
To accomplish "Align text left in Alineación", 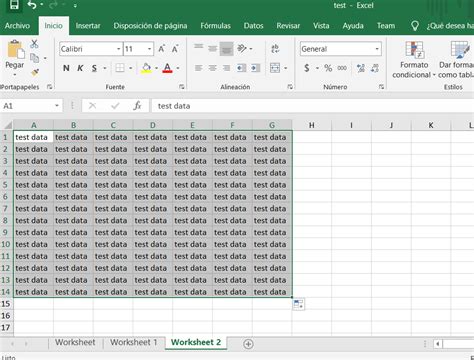I will click(x=199, y=68).
